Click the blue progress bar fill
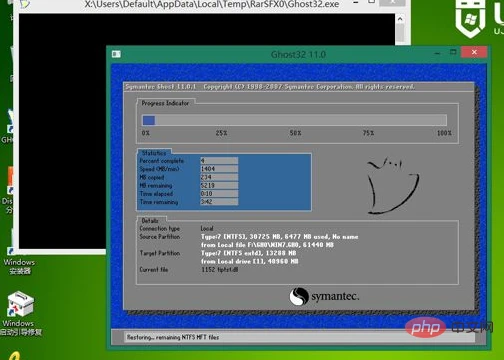 click(x=149, y=120)
